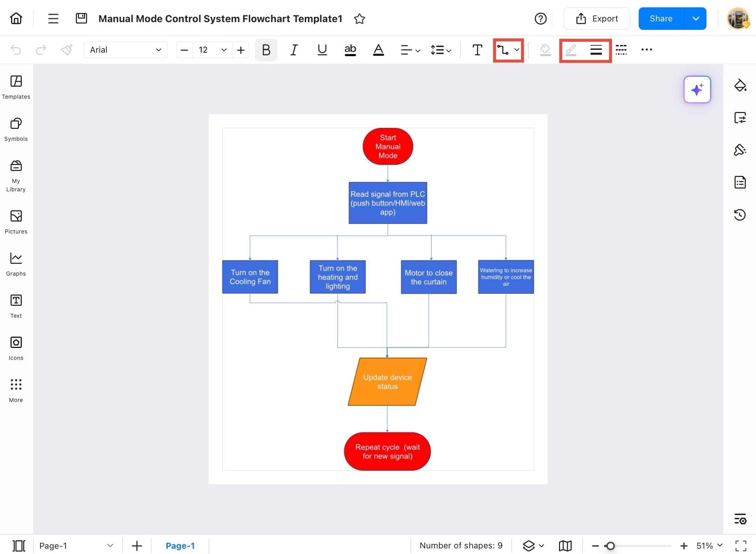Viewport: 756px width, 554px height.
Task: Expand the font size dropdown
Action: (224, 50)
